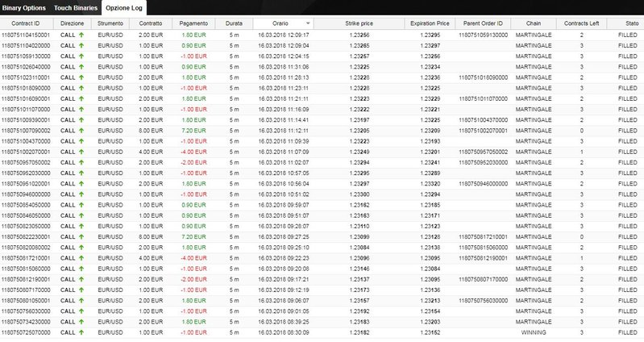Viewport: 644px width, 342px height.
Task: Click green CALL arrow in row 1180750820080002
Action: pyautogui.click(x=81, y=248)
